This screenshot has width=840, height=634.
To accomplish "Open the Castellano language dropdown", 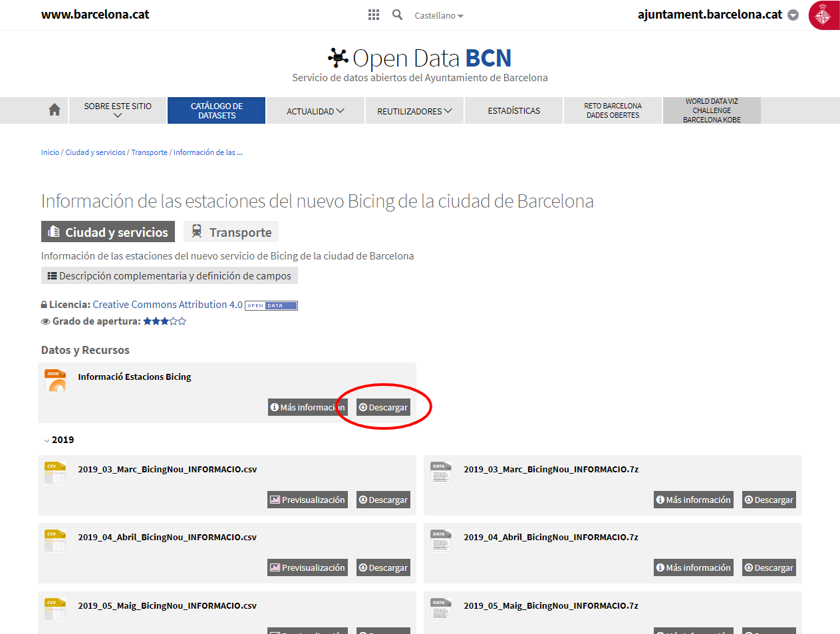I will coord(439,15).
